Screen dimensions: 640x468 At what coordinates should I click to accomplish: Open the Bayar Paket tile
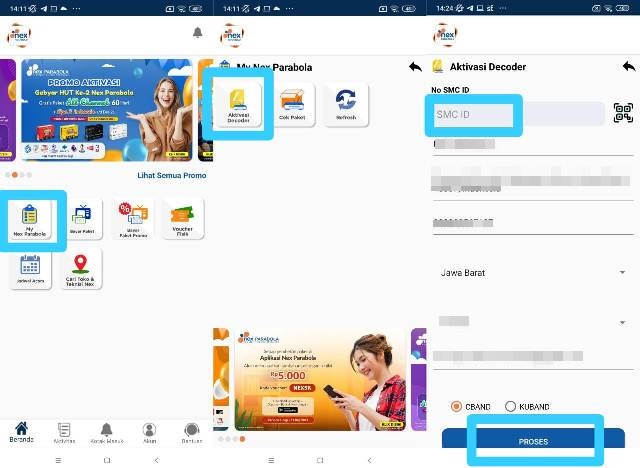82,220
